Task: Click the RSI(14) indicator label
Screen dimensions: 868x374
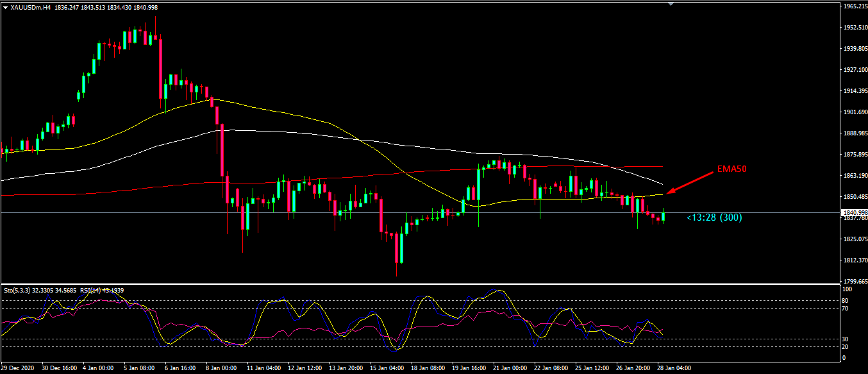Action: 92,291
